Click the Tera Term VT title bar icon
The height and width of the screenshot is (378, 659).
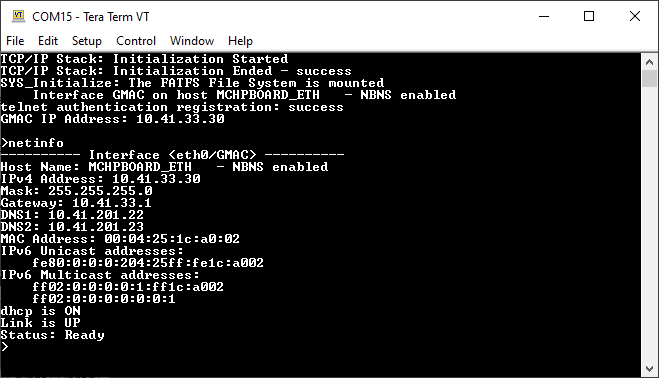pos(18,16)
